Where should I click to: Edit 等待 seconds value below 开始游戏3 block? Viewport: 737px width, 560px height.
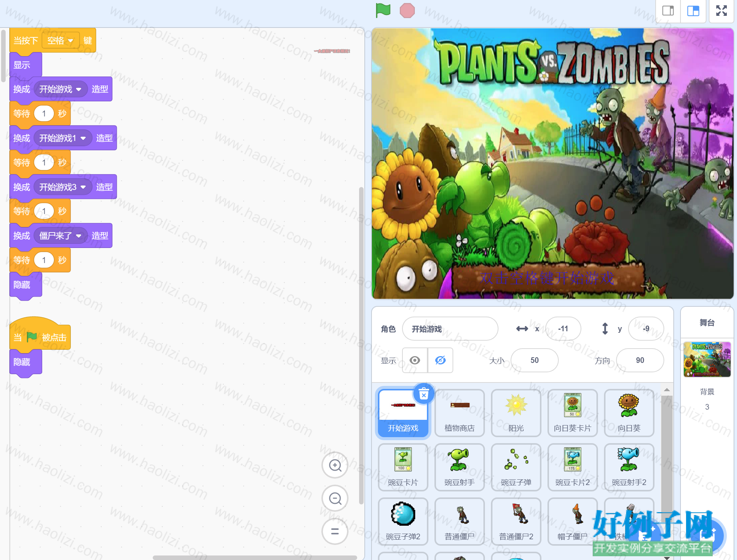click(44, 211)
